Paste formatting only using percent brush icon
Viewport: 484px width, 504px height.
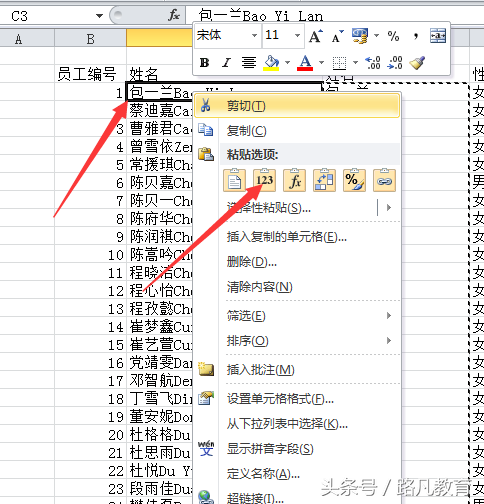(354, 180)
